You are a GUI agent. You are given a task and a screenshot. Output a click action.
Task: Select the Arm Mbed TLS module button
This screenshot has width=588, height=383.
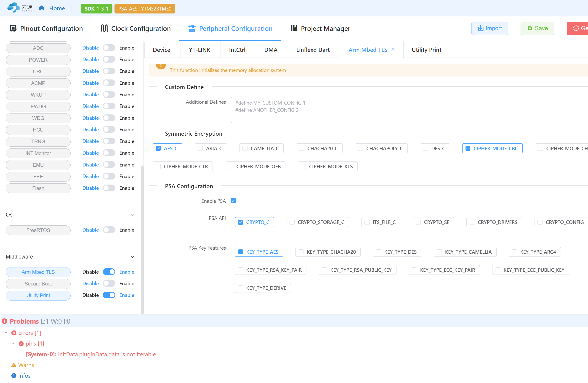38,272
